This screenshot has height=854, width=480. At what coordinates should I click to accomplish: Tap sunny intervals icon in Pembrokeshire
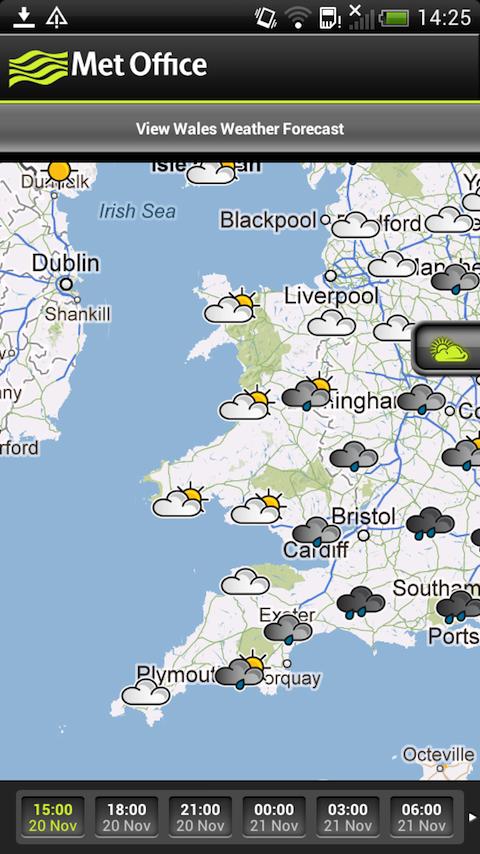click(x=180, y=500)
